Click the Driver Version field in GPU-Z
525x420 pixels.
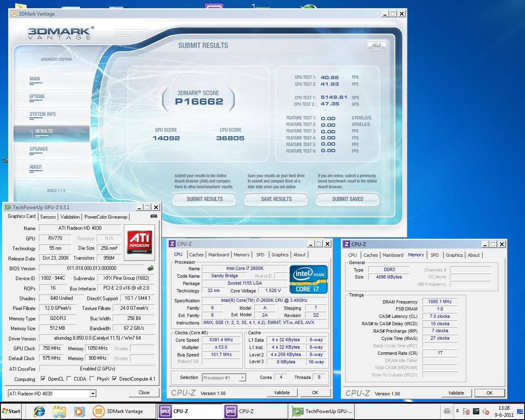97,338
